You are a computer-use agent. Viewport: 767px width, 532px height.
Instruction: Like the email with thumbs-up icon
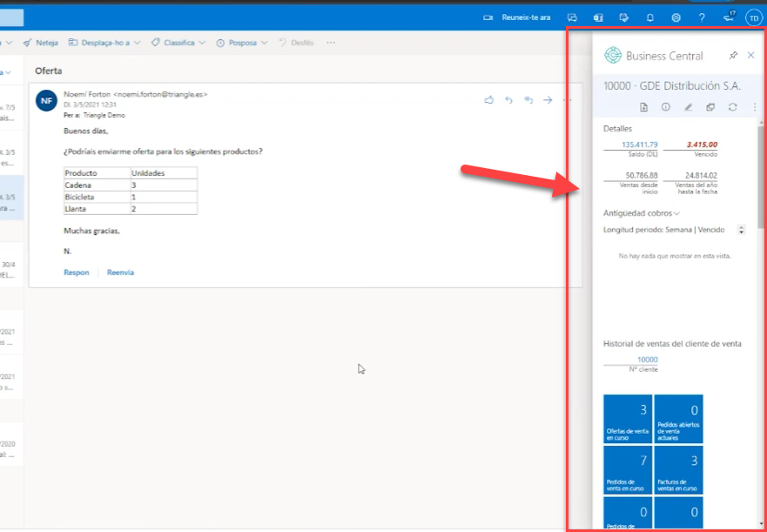[x=489, y=100]
